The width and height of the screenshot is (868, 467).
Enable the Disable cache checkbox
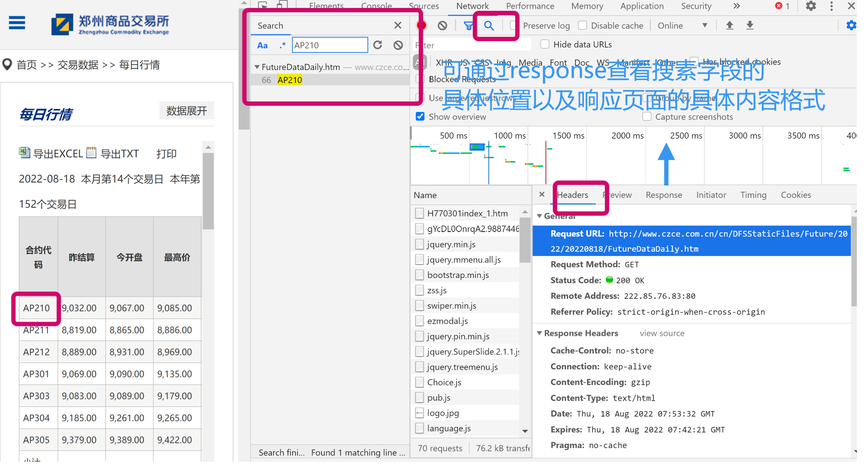tap(582, 25)
